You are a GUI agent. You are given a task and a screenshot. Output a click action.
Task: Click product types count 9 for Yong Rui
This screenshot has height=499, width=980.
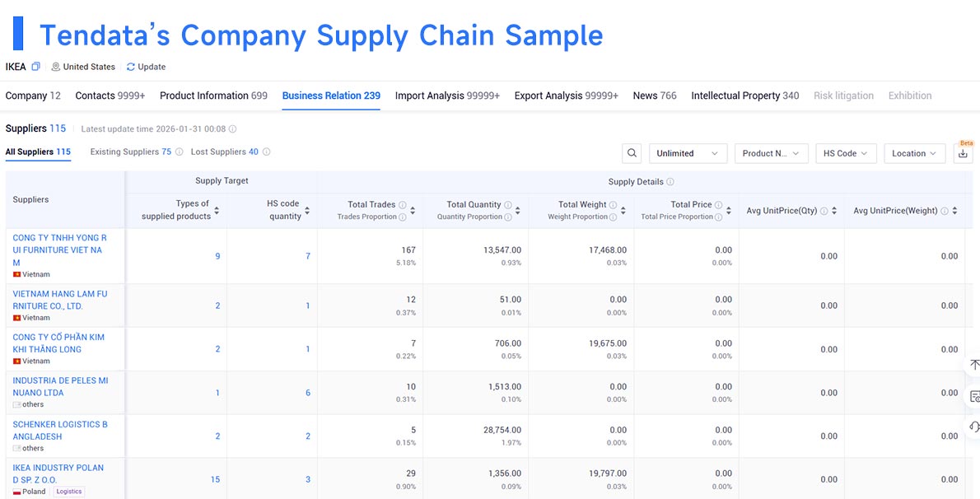(217, 256)
